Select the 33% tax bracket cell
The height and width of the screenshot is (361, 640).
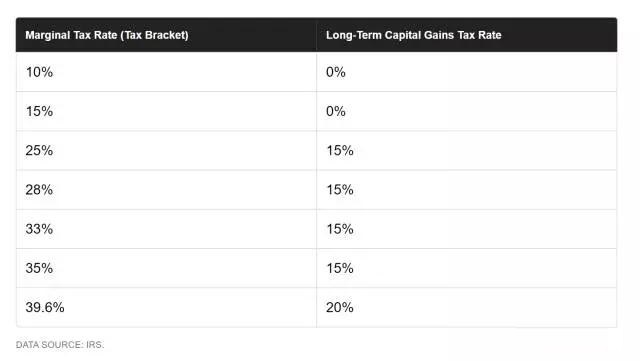166,229
